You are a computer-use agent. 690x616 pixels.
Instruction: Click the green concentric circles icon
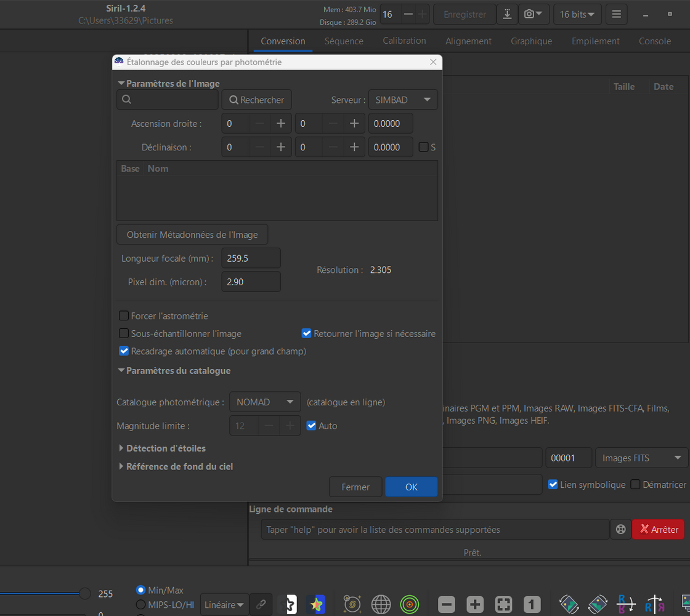click(x=410, y=604)
